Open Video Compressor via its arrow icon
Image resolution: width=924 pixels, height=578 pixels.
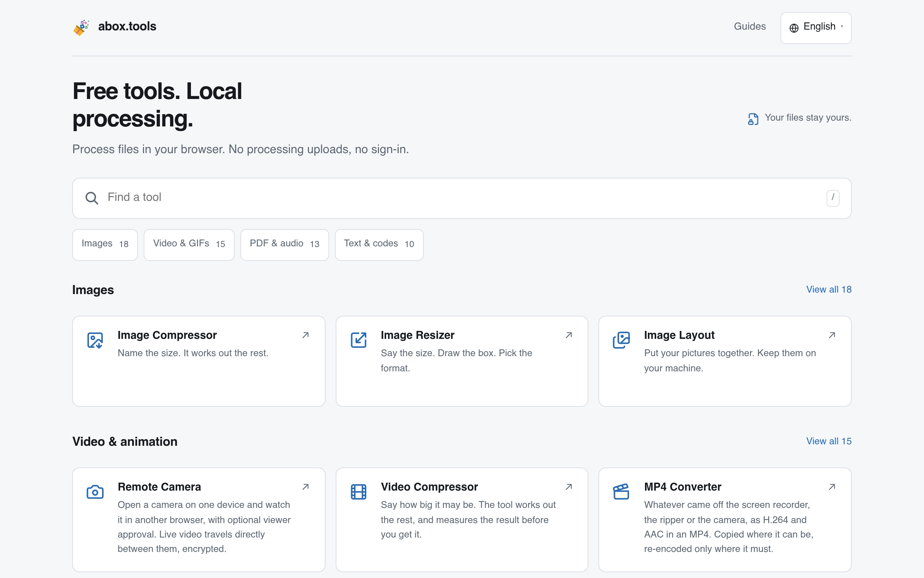coord(569,487)
